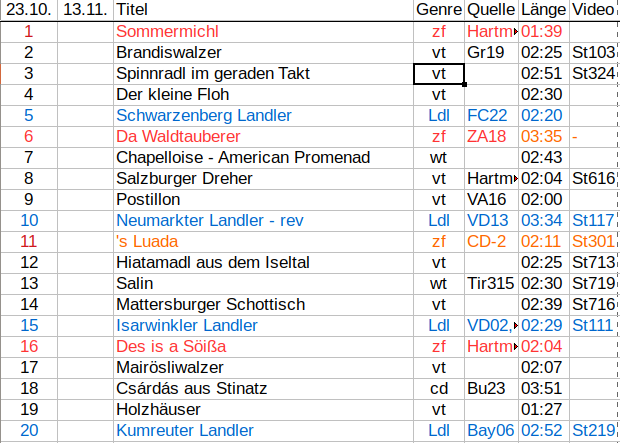Select the outlined vt cell for Spinnradl

tap(438, 73)
